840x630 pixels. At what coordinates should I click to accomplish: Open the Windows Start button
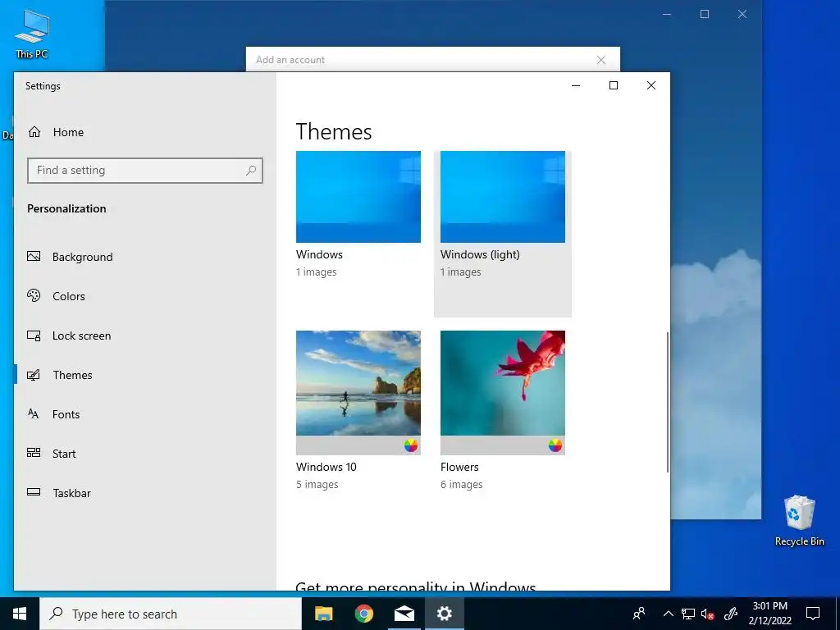point(20,614)
